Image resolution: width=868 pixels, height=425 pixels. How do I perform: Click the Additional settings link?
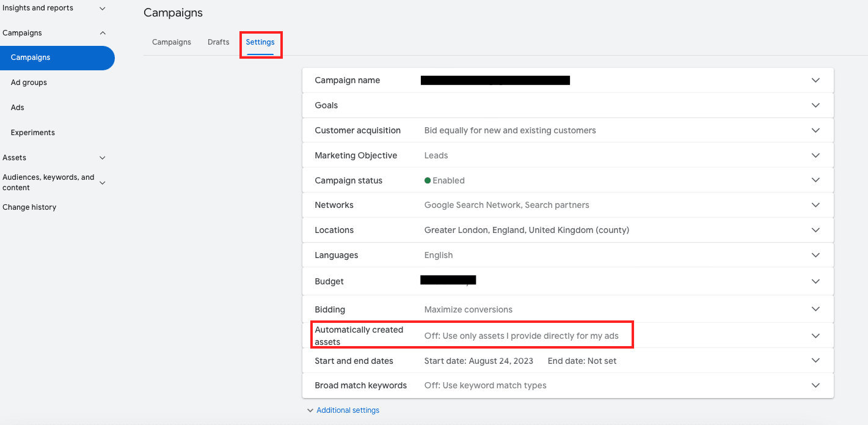tap(348, 410)
